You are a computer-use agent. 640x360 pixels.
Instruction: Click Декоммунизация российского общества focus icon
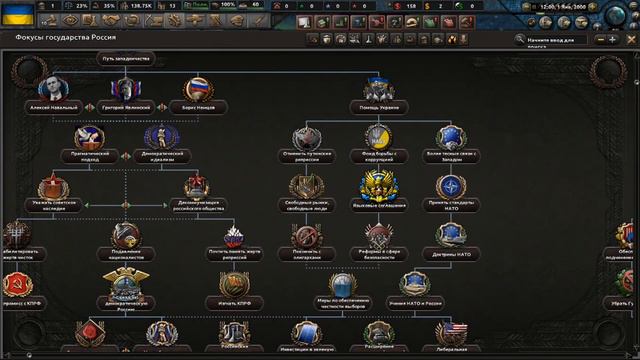[x=198, y=187]
